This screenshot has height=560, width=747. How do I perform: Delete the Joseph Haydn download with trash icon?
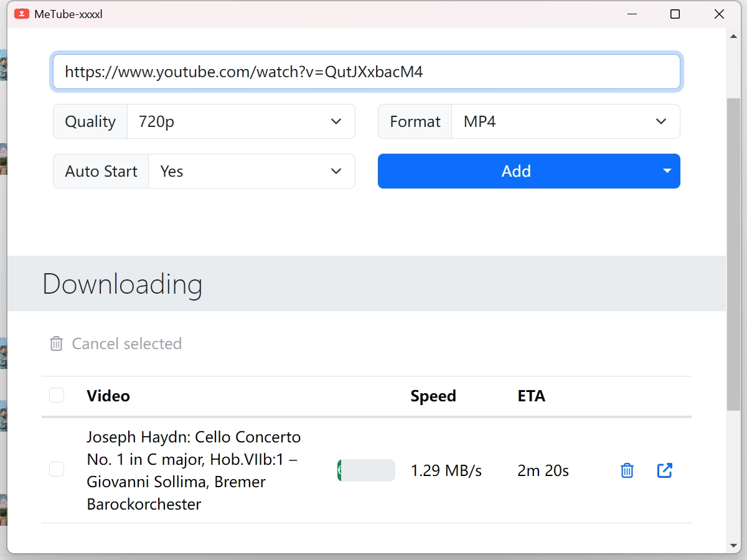(627, 470)
